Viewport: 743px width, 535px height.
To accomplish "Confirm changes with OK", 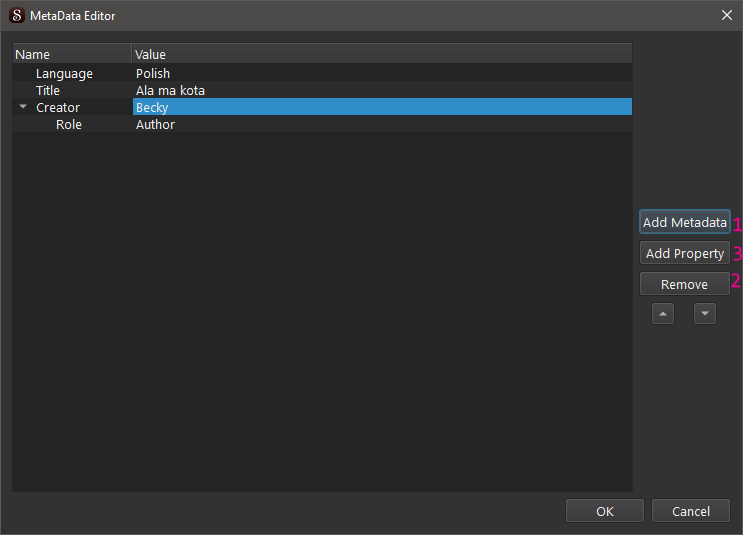I will (604, 511).
